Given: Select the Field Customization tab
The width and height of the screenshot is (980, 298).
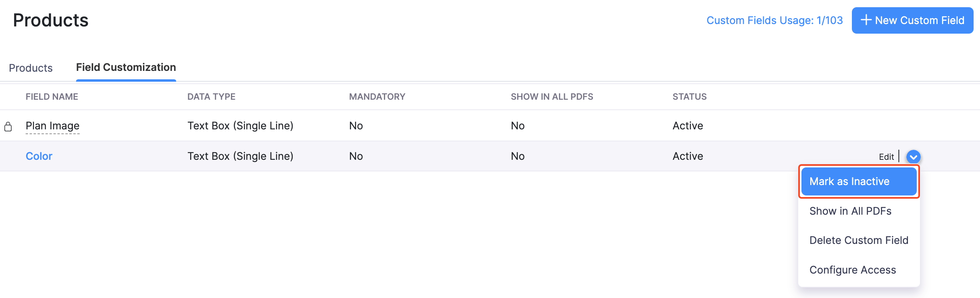Looking at the screenshot, I should [x=126, y=67].
